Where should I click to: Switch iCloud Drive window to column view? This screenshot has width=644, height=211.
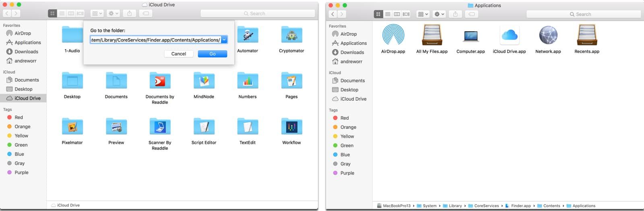point(71,13)
